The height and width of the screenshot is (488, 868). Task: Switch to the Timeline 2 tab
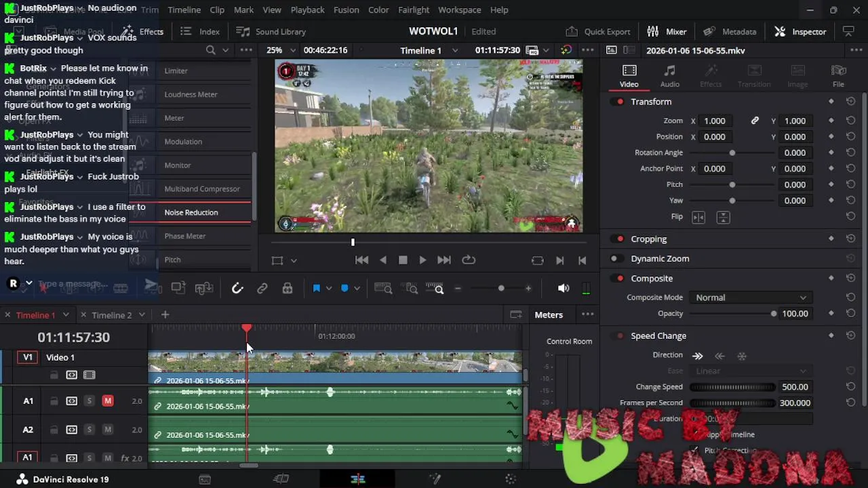(112, 315)
